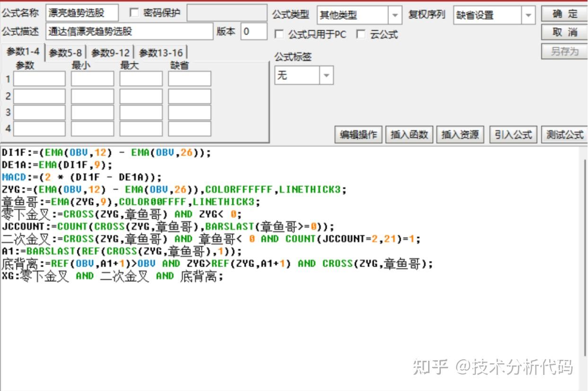Click the 二次金叉 definition code line

click(x=211, y=239)
